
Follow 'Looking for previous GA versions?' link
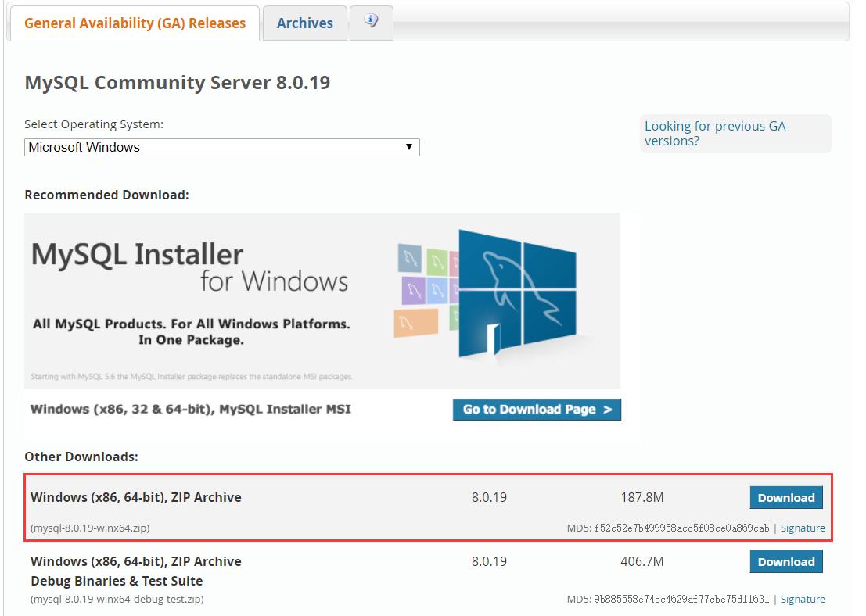pyautogui.click(x=714, y=134)
